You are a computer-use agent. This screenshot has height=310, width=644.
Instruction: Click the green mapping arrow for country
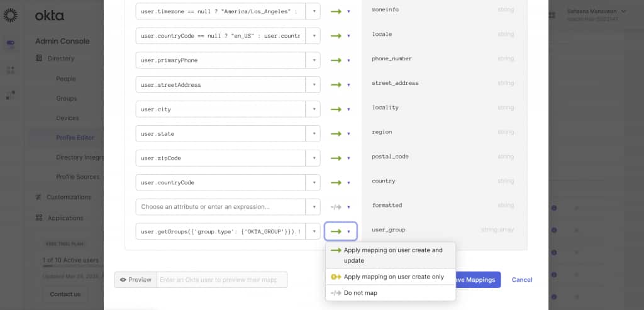(x=336, y=183)
